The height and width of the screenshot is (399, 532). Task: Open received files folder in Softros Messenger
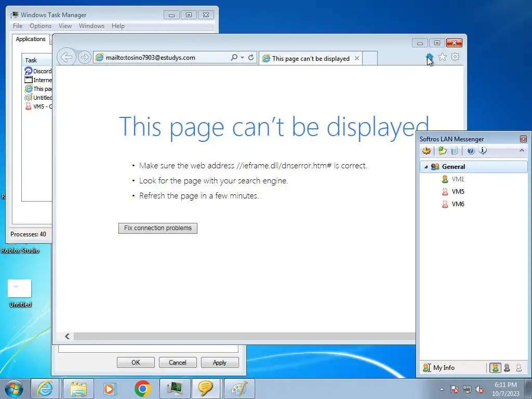442,151
